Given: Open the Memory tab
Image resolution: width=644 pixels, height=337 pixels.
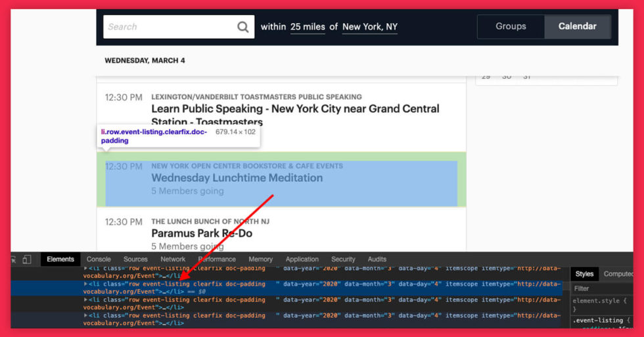Looking at the screenshot, I should [x=260, y=259].
